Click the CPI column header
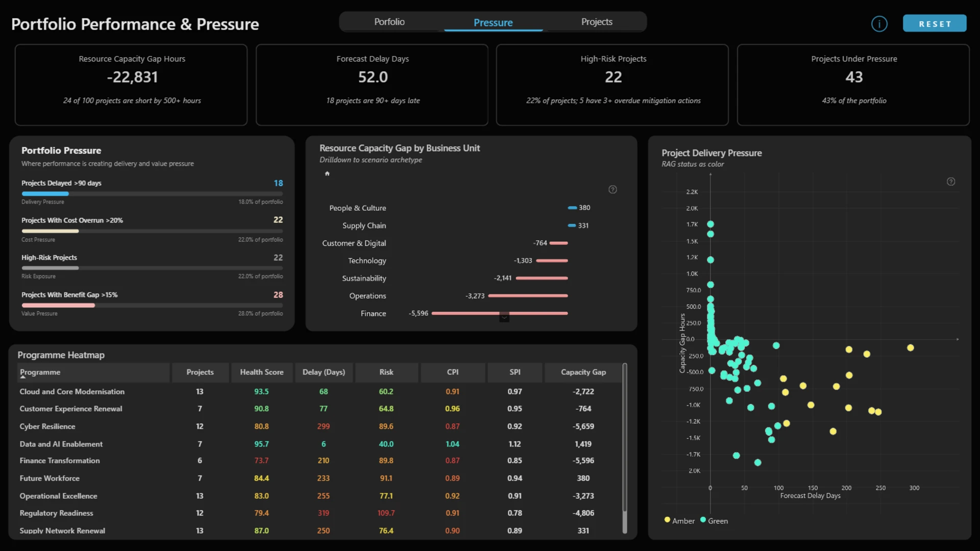The image size is (980, 551). click(453, 372)
